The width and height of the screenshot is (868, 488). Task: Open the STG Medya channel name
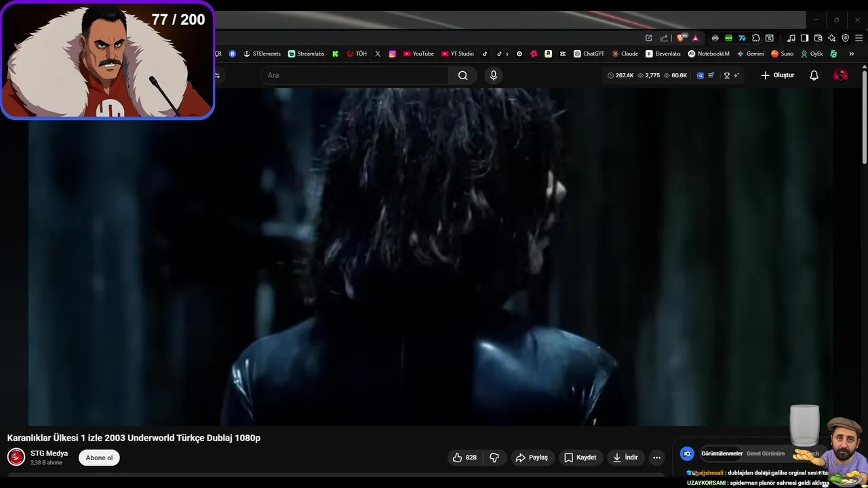[49, 453]
